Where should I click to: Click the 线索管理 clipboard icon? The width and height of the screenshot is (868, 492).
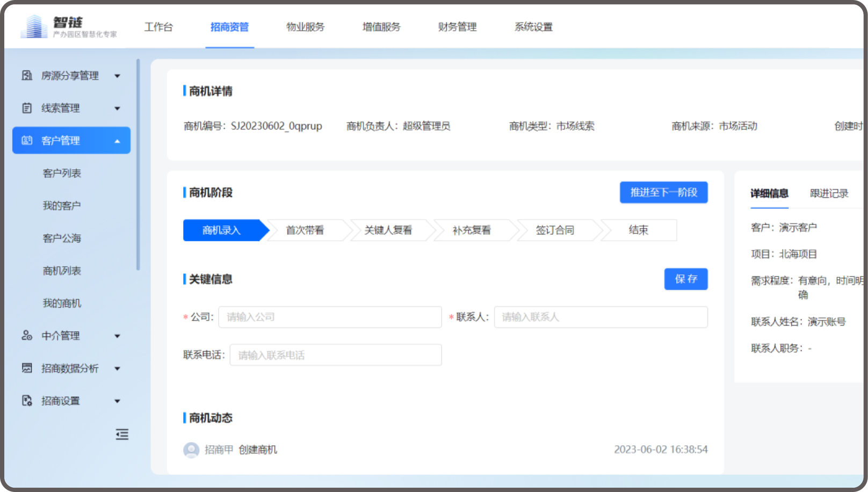[x=27, y=108]
